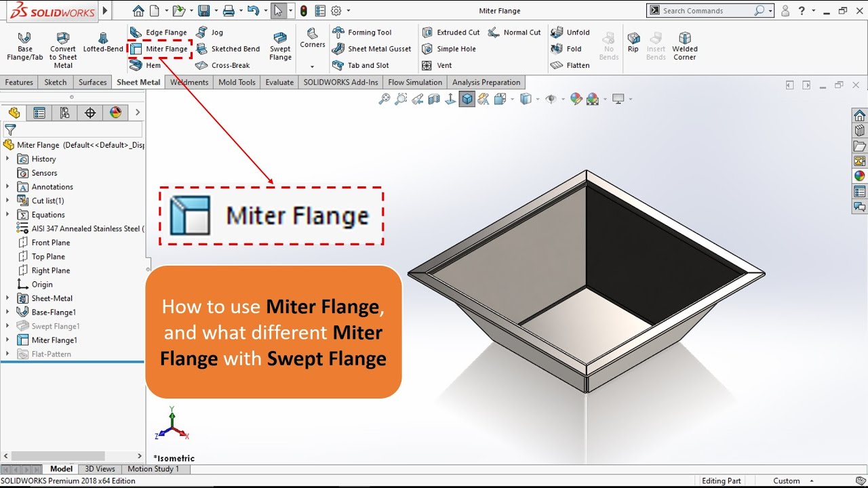Open Appearances in the task pane
The image size is (868, 488).
point(859,176)
